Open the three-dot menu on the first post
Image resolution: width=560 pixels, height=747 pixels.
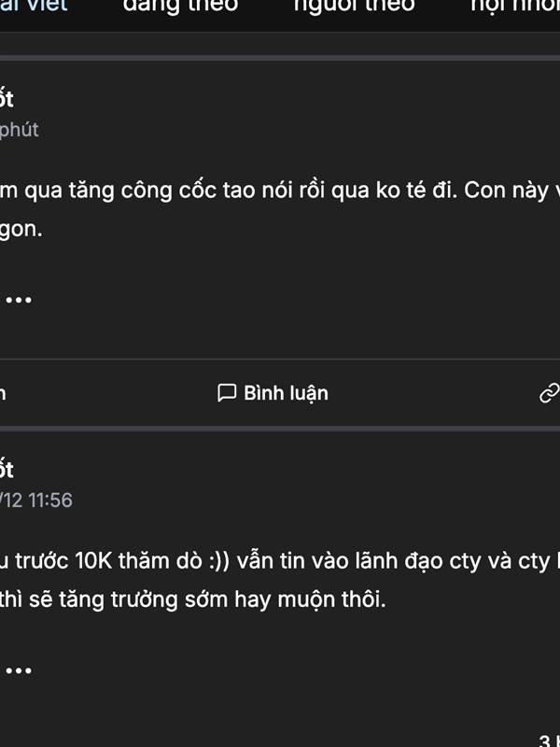(x=19, y=300)
